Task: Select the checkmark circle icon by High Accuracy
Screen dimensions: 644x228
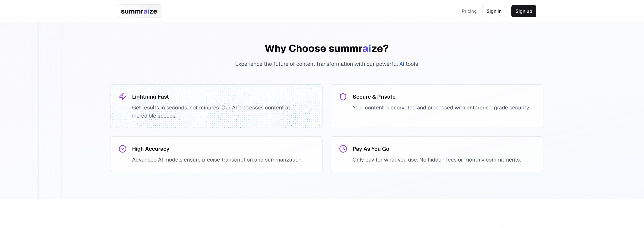Action: pos(122,149)
